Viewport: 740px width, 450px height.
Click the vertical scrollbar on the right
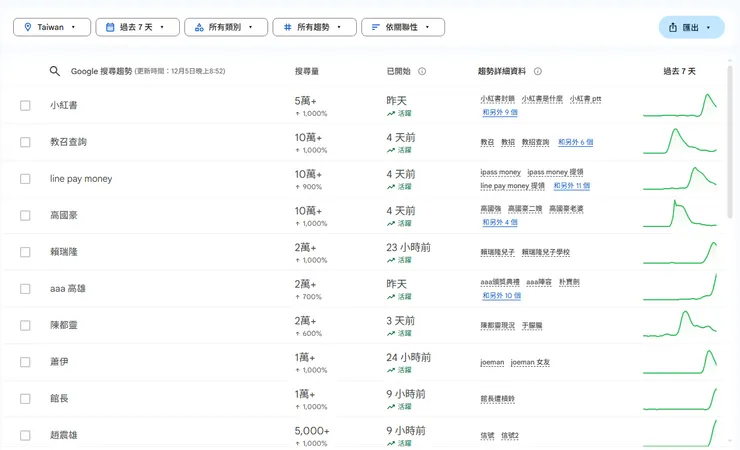click(730, 142)
